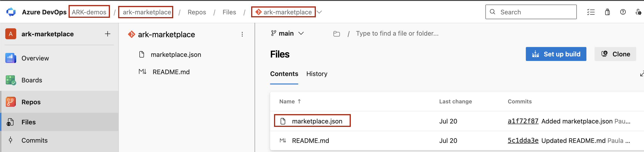Click the Jul 20 date in the marketplace.json row
This screenshot has width=644, height=152.
(x=448, y=121)
